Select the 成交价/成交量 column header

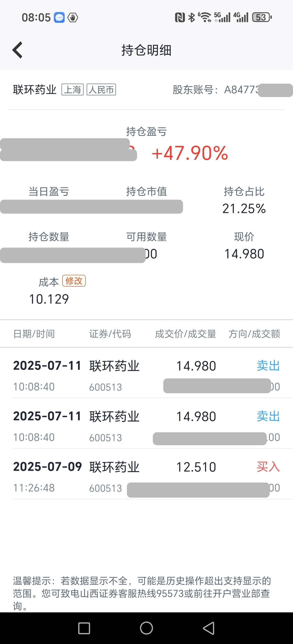click(186, 334)
